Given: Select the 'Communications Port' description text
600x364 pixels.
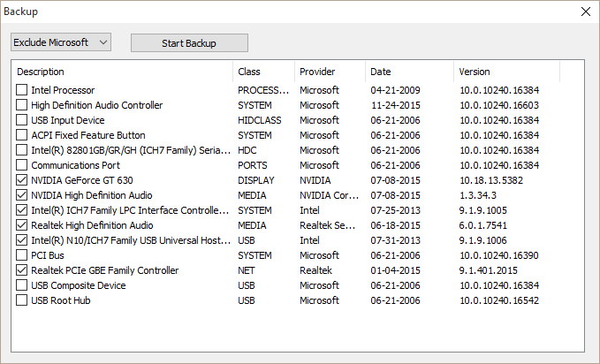Looking at the screenshot, I should tap(75, 165).
